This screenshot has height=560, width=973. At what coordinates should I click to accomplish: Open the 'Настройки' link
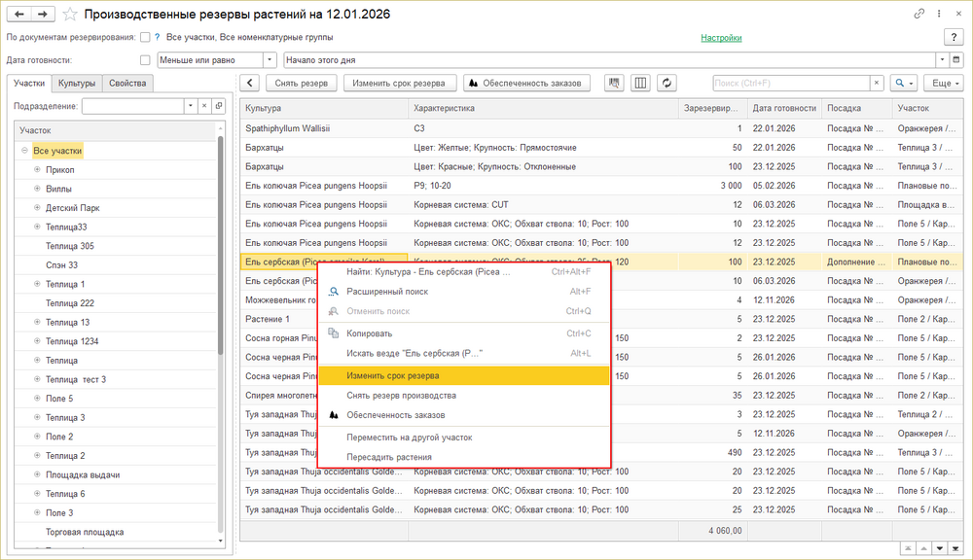click(x=721, y=38)
